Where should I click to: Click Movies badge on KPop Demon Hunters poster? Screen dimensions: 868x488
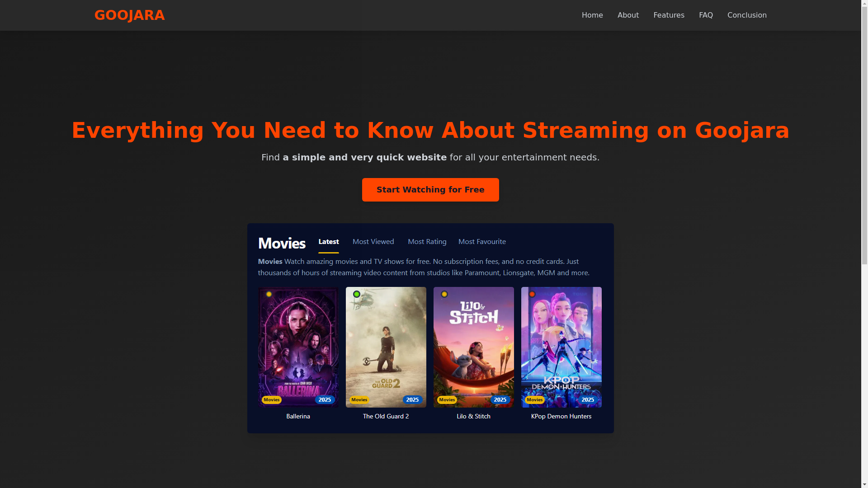[535, 400]
